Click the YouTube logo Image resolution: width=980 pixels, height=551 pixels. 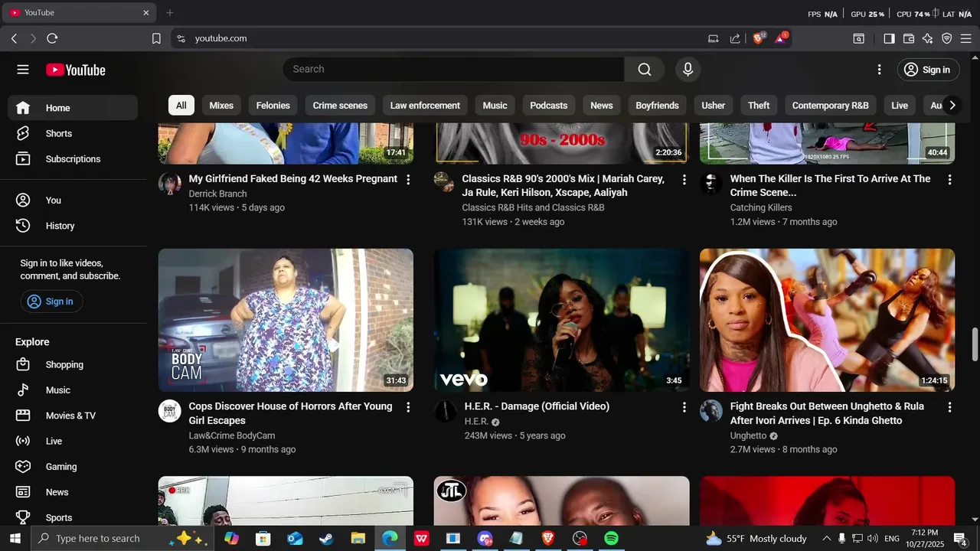(75, 70)
